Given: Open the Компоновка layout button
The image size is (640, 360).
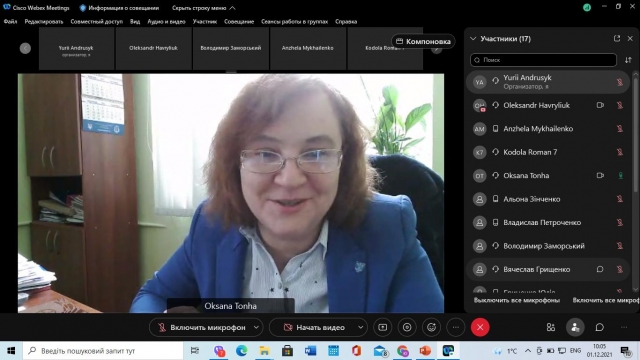Looking at the screenshot, I should click(x=423, y=41).
